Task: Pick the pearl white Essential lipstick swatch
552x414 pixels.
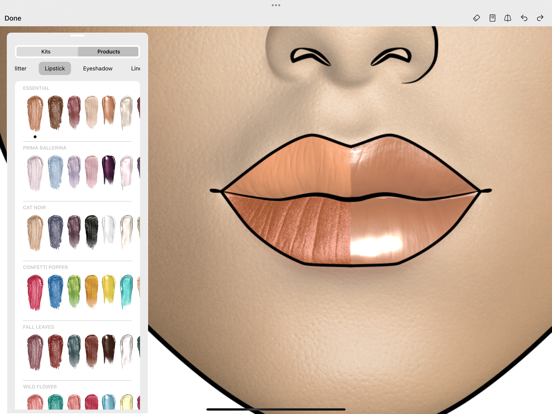Action: [126, 112]
